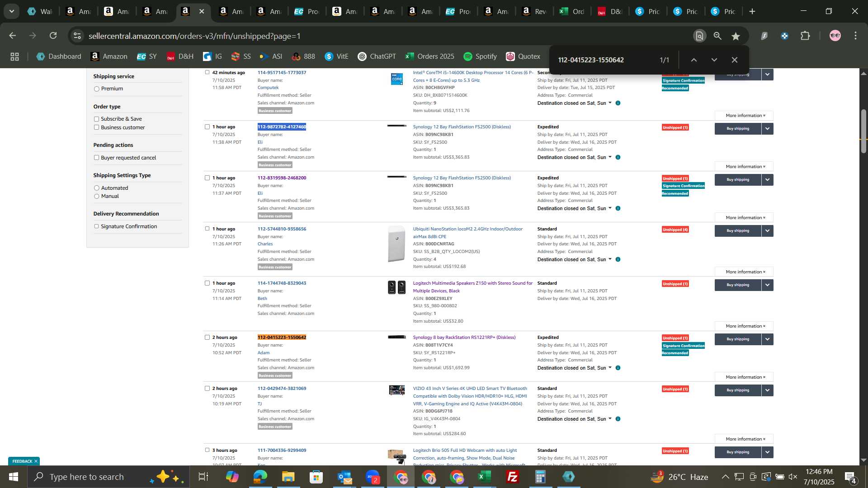The image size is (868, 488).
Task: Open ChatGPT bookmark
Action: [377, 56]
